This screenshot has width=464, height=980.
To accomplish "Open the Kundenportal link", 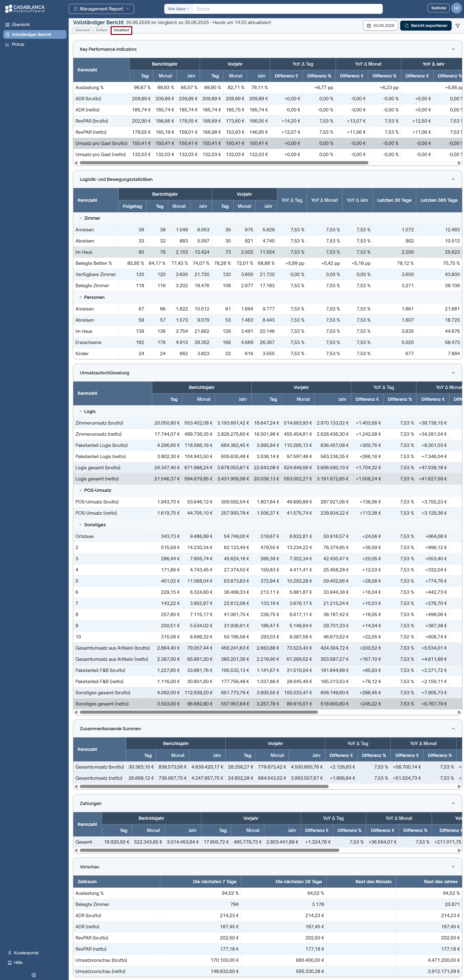I will coord(26,953).
